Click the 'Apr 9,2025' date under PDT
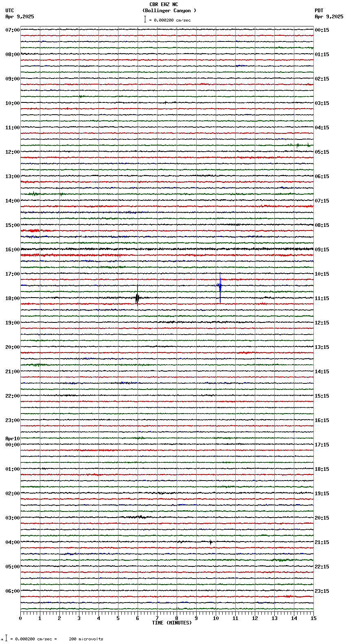The image size is (346, 644). pyautogui.click(x=329, y=17)
